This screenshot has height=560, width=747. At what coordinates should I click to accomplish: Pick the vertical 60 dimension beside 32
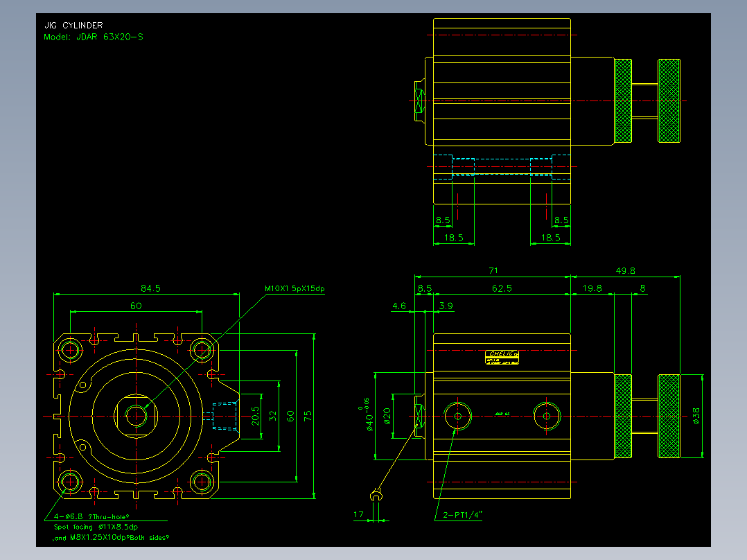pyautogui.click(x=290, y=416)
